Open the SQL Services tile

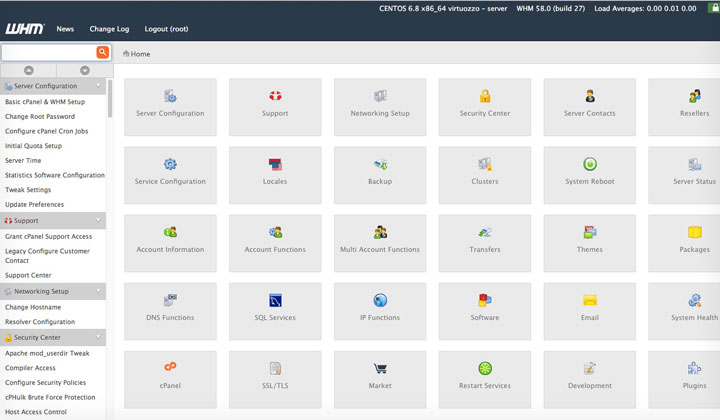275,311
